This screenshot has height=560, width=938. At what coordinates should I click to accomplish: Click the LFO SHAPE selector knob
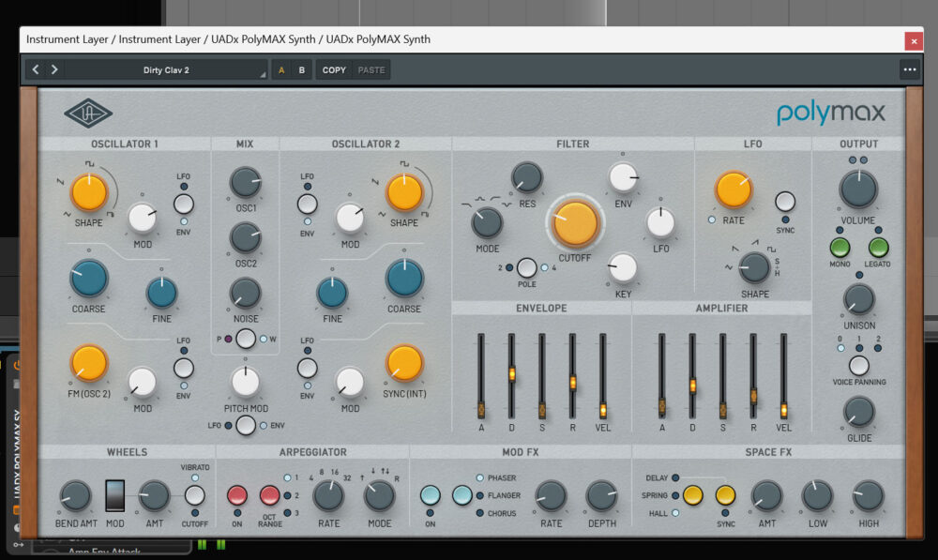click(x=754, y=267)
